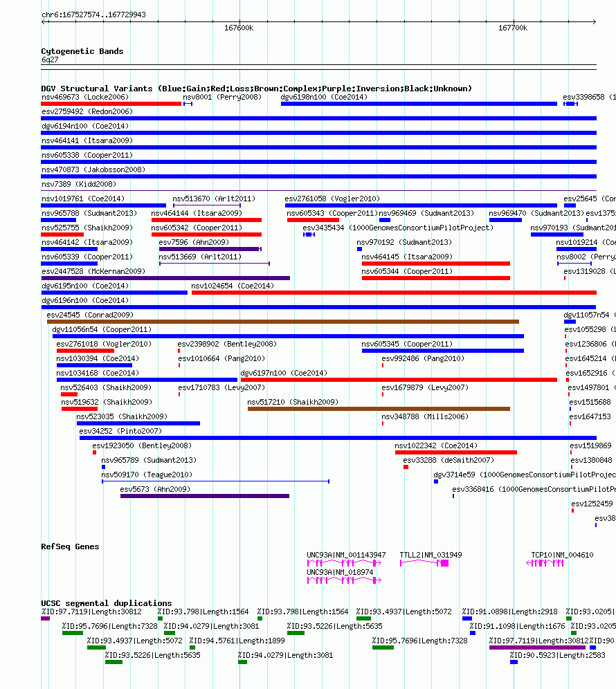This screenshot has height=689, width=616.
Task: Open nsv605344 (Cooper2011) label
Action: (407, 271)
